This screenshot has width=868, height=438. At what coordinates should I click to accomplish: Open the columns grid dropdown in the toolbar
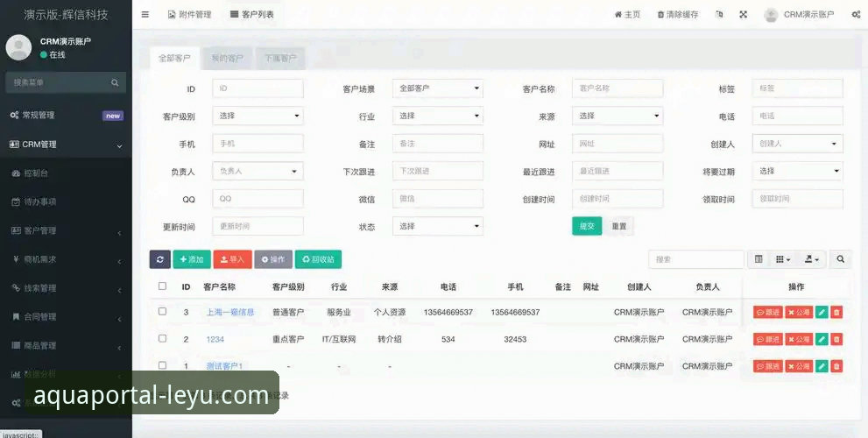point(783,259)
